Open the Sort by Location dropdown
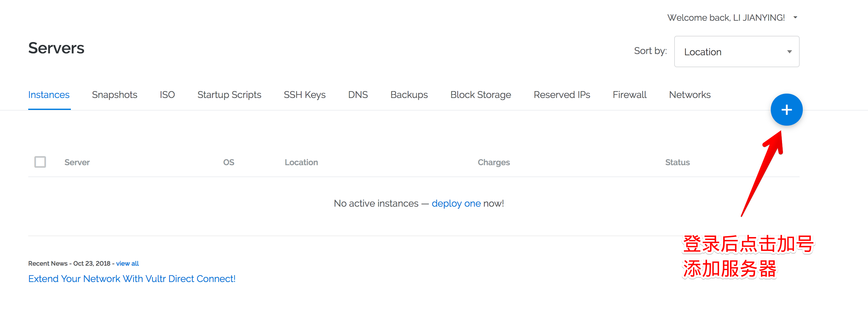Screen dimensions: 868x326 (736, 52)
